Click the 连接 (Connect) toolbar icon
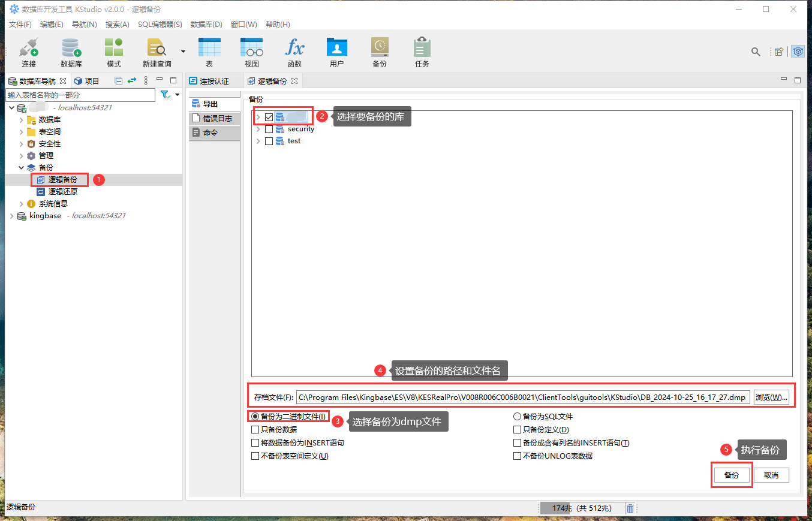 (29, 52)
